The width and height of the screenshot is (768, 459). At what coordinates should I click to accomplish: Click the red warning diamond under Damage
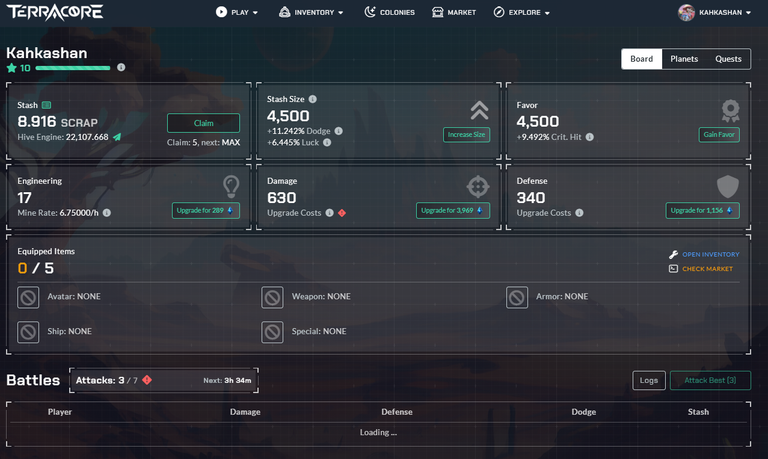(342, 213)
